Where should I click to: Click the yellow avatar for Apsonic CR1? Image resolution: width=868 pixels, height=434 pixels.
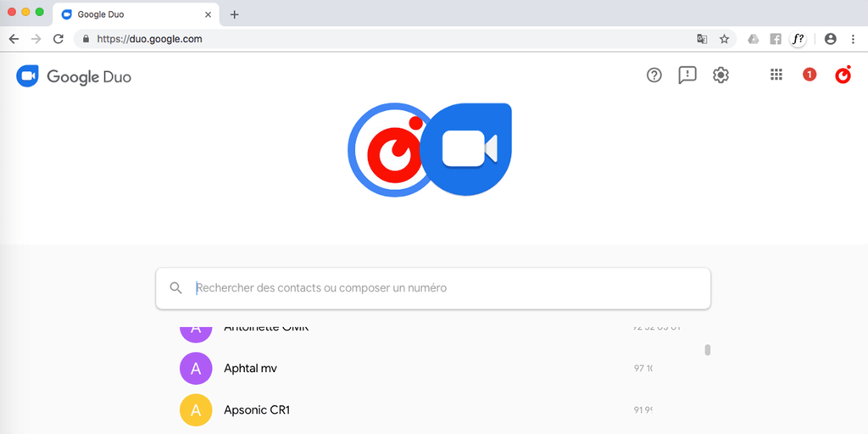(x=196, y=410)
